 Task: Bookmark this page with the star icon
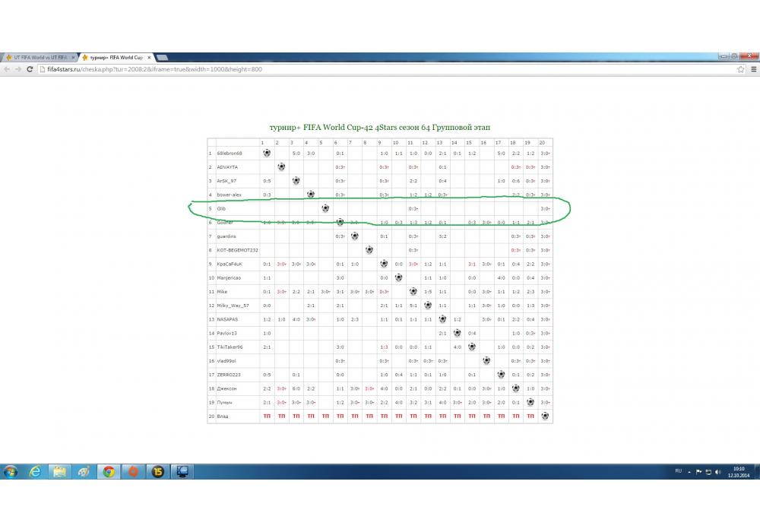pos(741,69)
